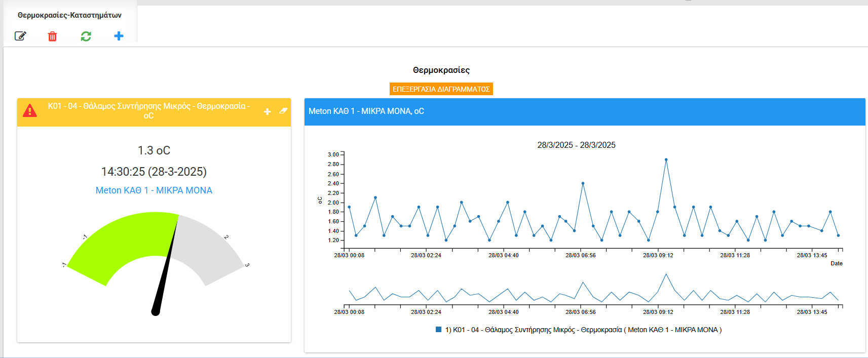
Task: Open the Θερμοκρασίες-Καταστημάτων tab
Action: pos(69,15)
